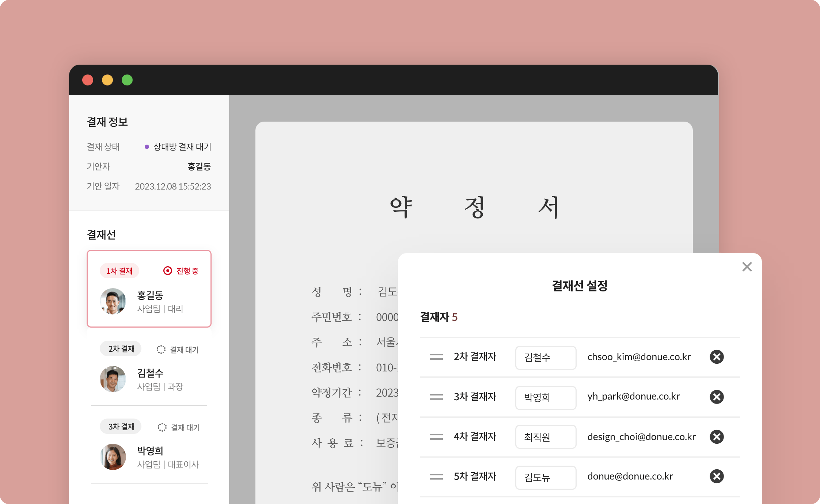The image size is (820, 504).
Task: Remove 5차 결재자 김도뉴 from the approval line
Action: pos(717,477)
